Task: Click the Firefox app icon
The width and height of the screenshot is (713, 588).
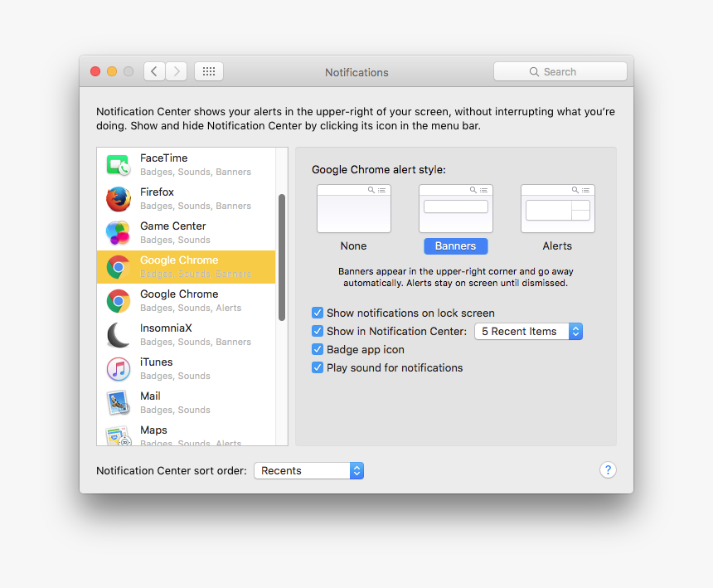Action: (x=119, y=199)
